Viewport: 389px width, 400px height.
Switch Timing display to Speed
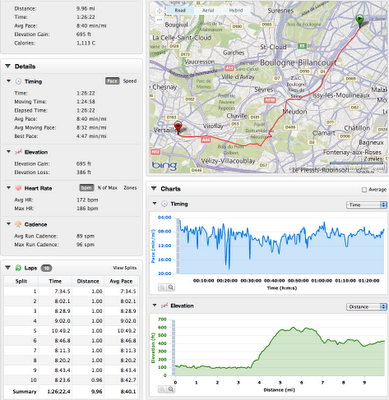coord(130,81)
